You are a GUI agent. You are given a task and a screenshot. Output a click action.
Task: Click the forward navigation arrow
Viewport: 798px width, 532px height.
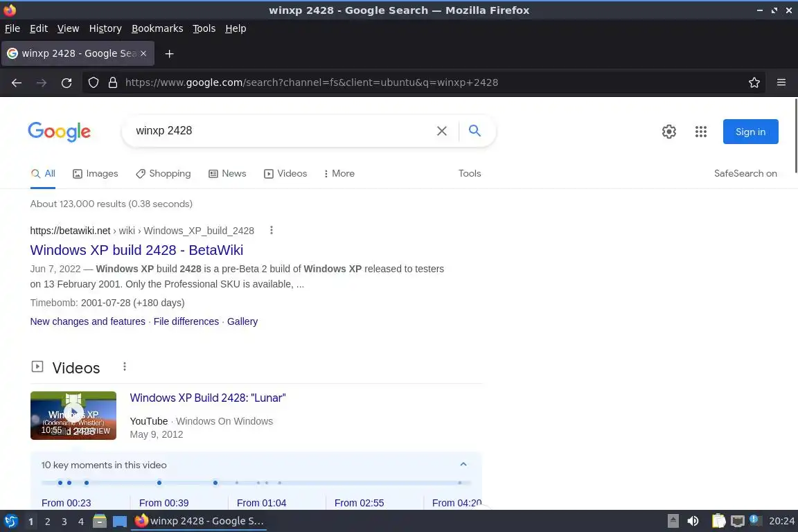pos(42,82)
